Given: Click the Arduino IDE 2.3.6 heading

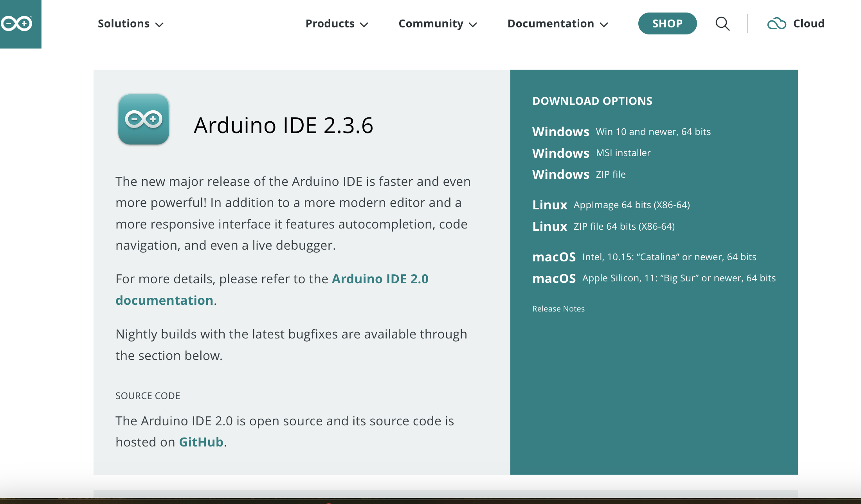Looking at the screenshot, I should tap(283, 125).
